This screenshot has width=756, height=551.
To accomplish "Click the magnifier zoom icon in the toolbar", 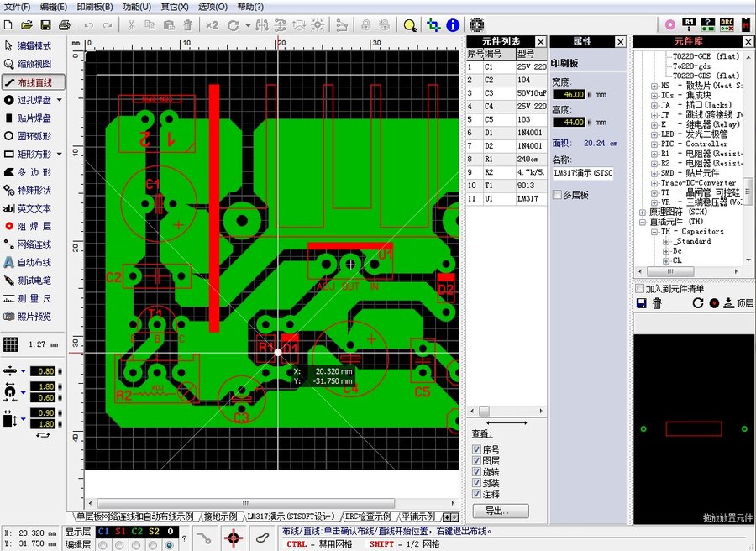I will coord(409,25).
